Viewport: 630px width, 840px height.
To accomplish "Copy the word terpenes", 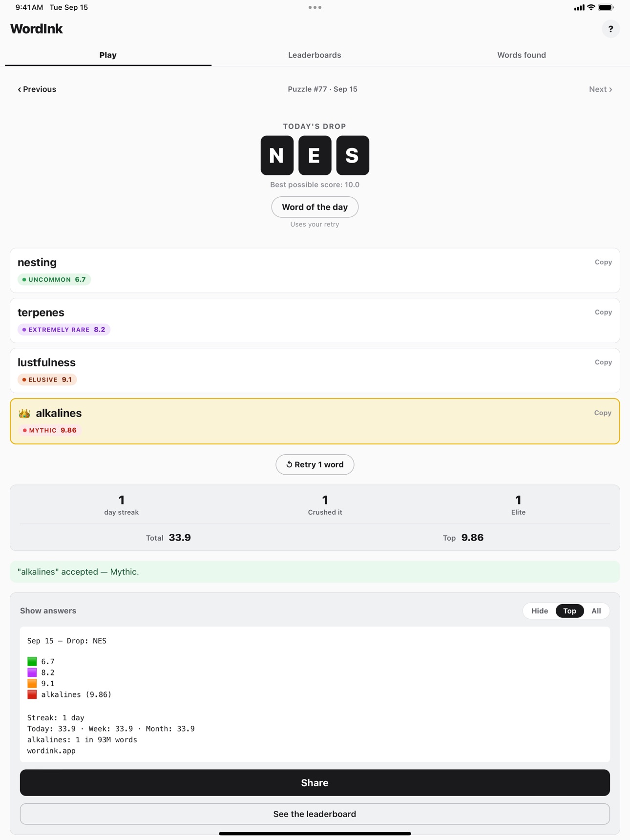I will [x=603, y=312].
